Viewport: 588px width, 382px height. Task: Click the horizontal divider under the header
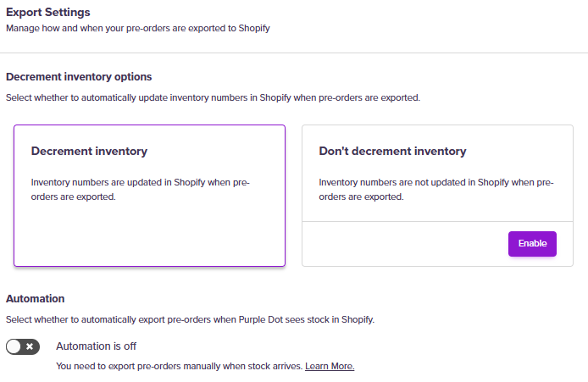[294, 53]
